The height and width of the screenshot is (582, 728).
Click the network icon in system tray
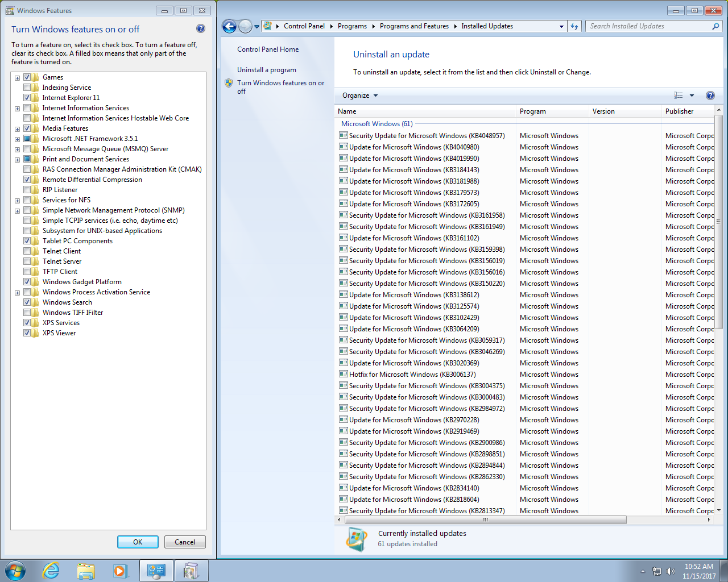(657, 571)
